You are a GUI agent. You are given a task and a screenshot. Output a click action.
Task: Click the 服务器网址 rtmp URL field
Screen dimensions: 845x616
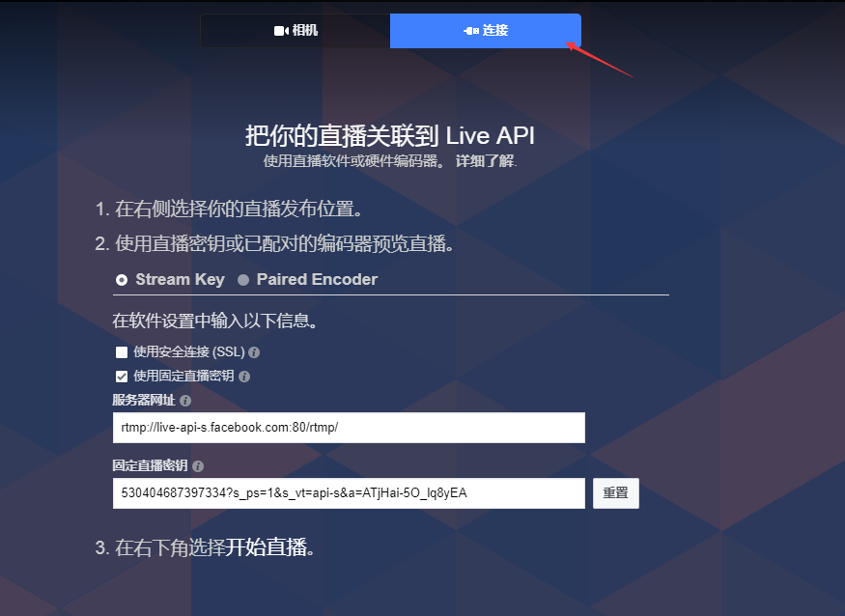[x=349, y=428]
